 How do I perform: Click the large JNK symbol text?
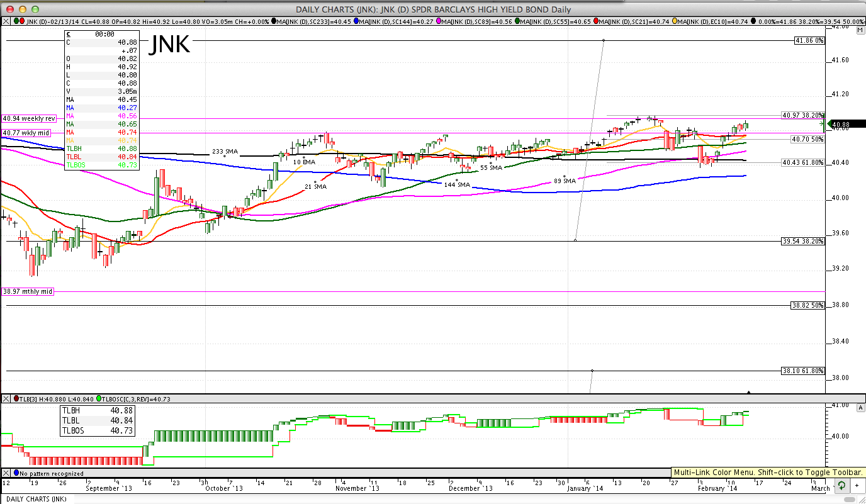pos(169,45)
